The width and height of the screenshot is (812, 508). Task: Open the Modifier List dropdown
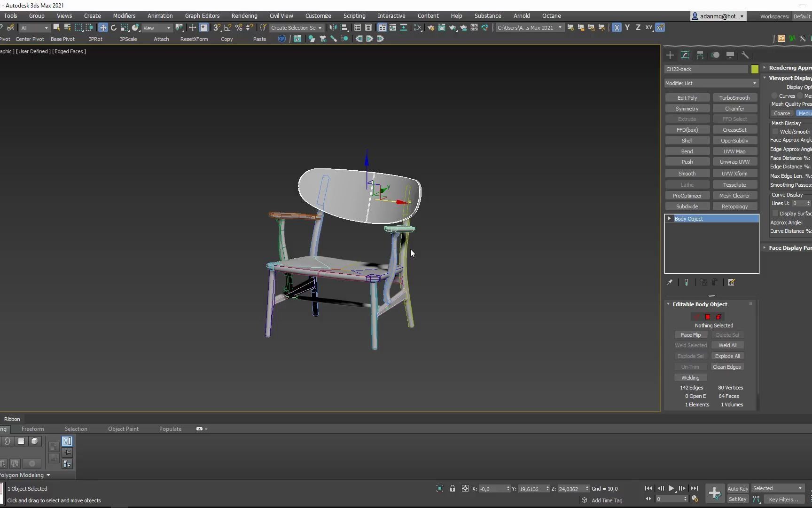710,83
